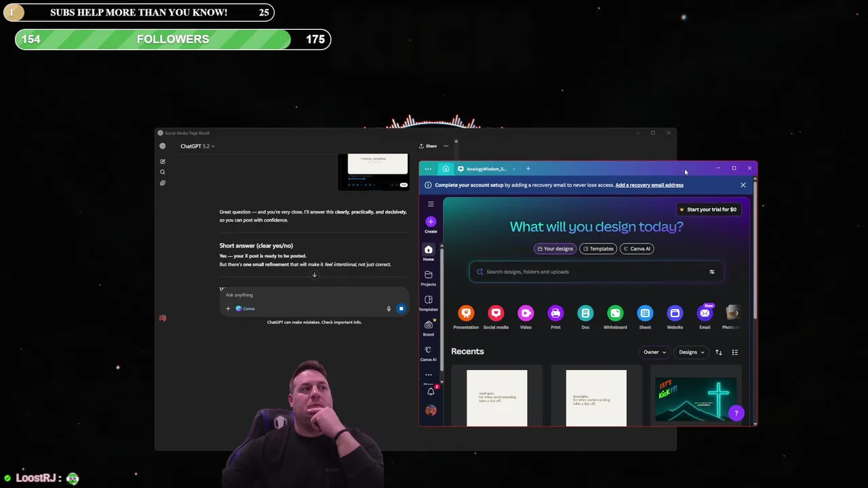Open the Canva profile avatar
The height and width of the screenshot is (488, 868).
coord(431,410)
